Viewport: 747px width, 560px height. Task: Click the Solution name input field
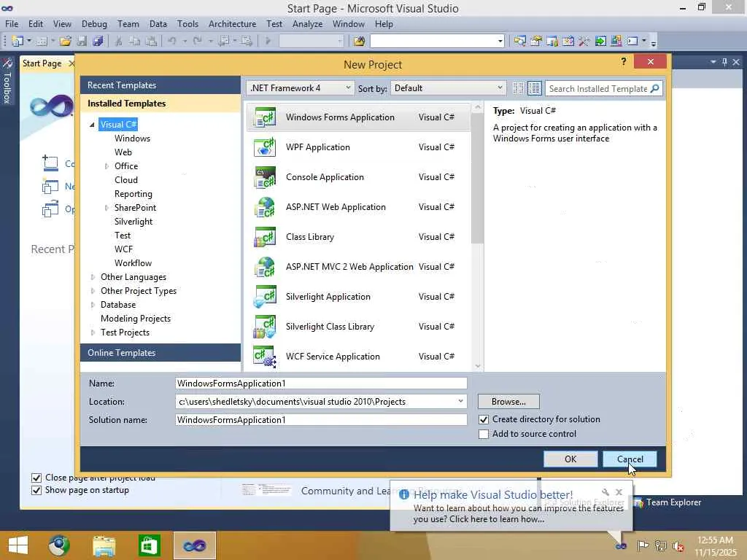[321, 419]
